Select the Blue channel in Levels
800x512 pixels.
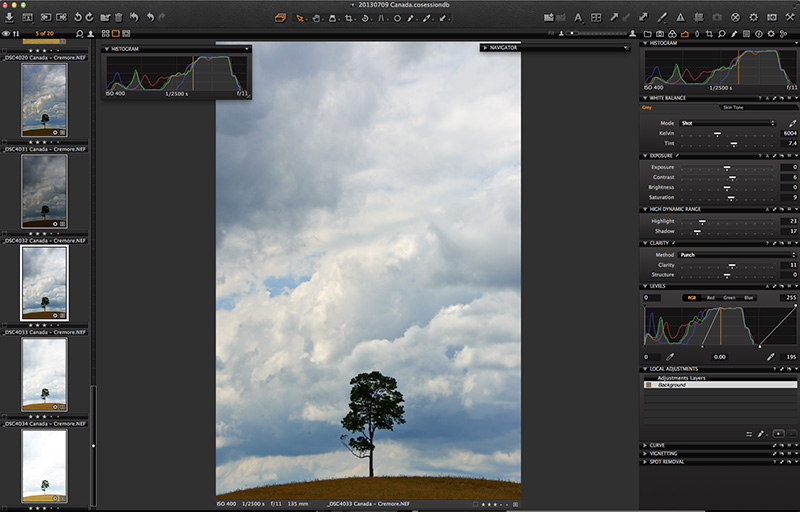749,297
